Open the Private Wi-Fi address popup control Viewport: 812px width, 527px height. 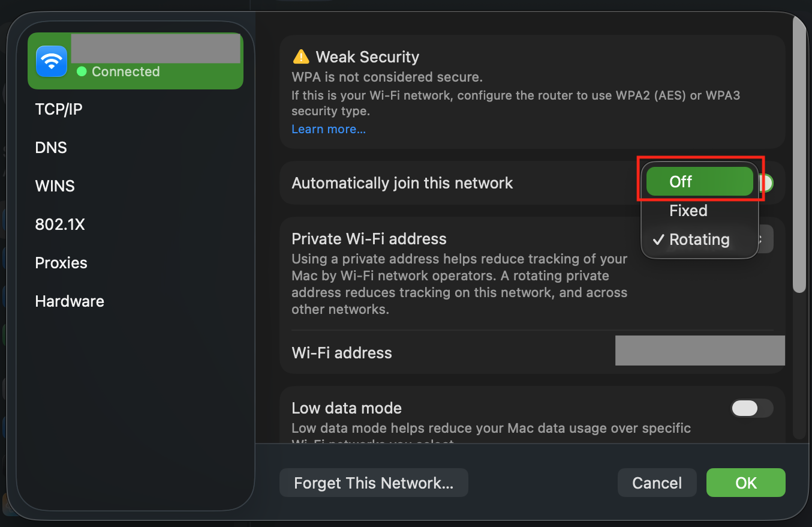766,239
